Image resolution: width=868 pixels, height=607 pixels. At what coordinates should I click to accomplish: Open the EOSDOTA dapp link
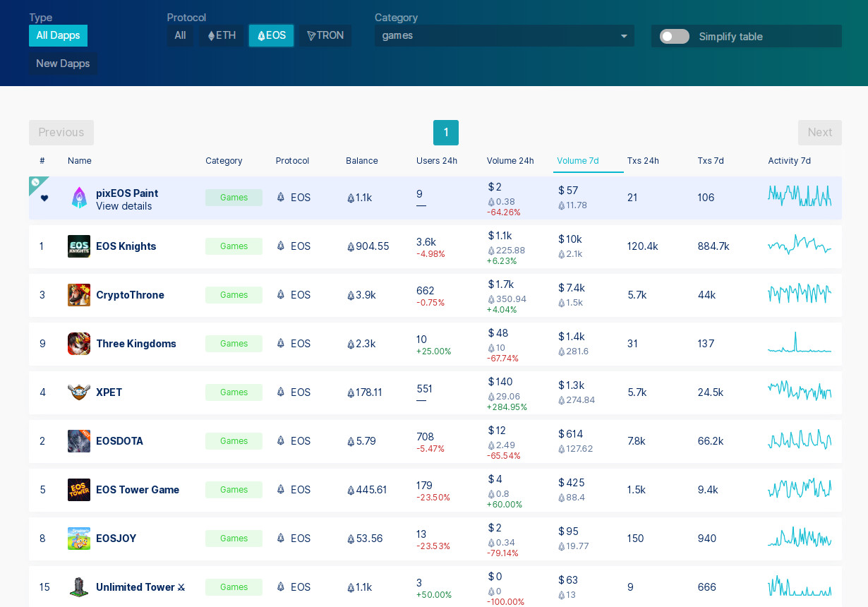(119, 441)
